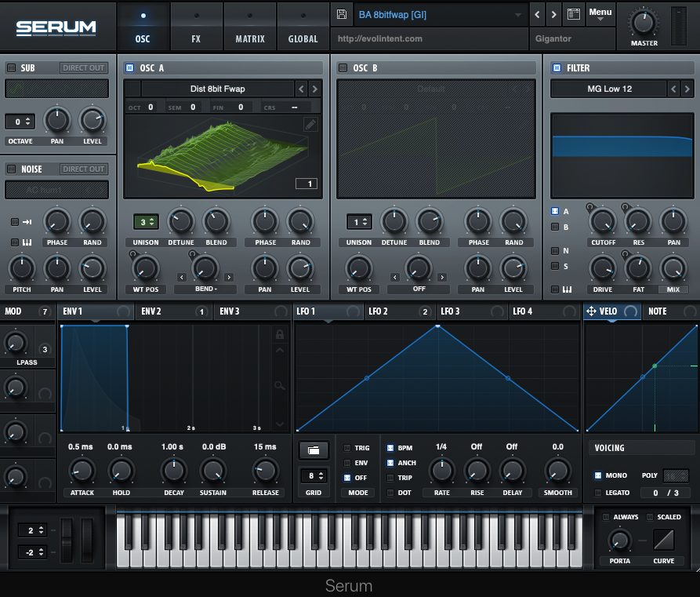The width and height of the screenshot is (700, 597).
Task: Click the Serum logo
Action: pos(56,28)
